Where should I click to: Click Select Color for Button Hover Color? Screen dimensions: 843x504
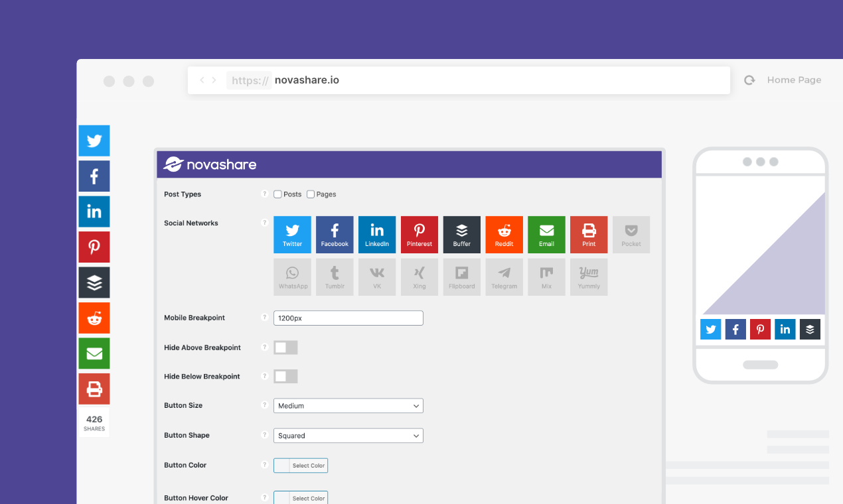pyautogui.click(x=301, y=498)
